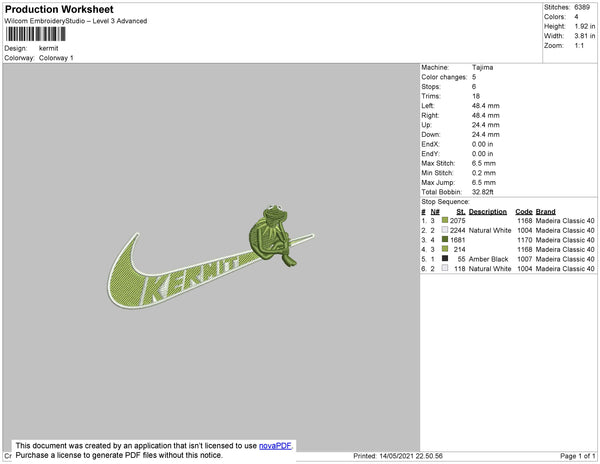Click the Color changes value '5'
Screen dimensions: 600x464
(x=474, y=77)
